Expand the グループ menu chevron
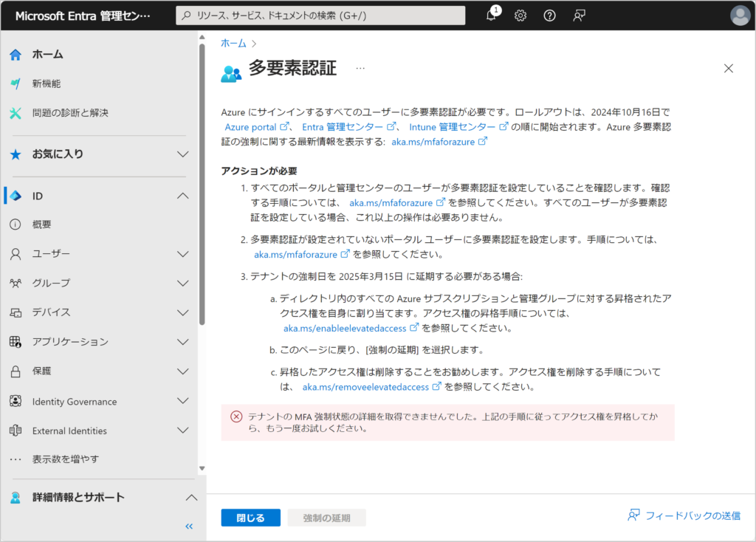 pyautogui.click(x=183, y=283)
